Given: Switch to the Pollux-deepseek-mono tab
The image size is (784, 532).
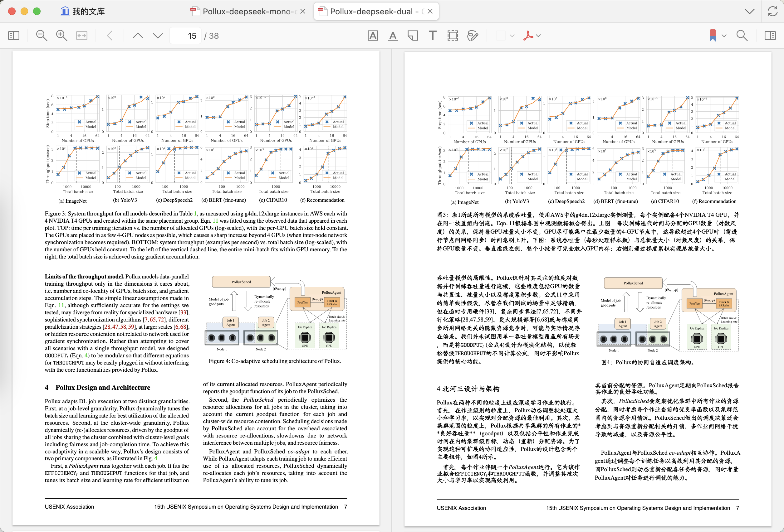Looking at the screenshot, I should point(247,11).
